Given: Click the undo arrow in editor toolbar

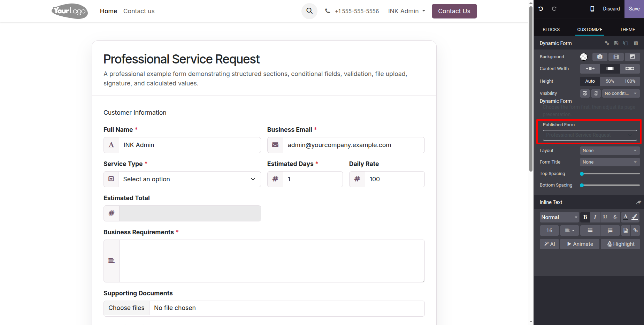Looking at the screenshot, I should coord(541,9).
